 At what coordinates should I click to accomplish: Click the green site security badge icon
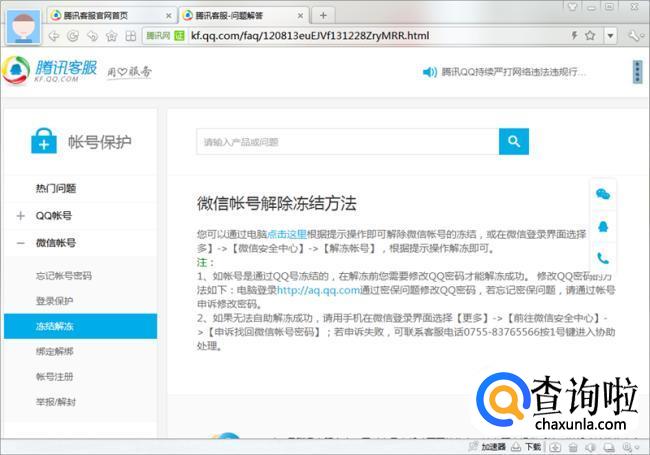click(x=179, y=36)
